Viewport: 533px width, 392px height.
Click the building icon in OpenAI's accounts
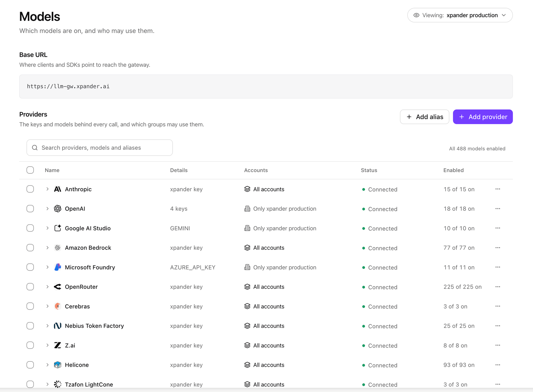247,209
